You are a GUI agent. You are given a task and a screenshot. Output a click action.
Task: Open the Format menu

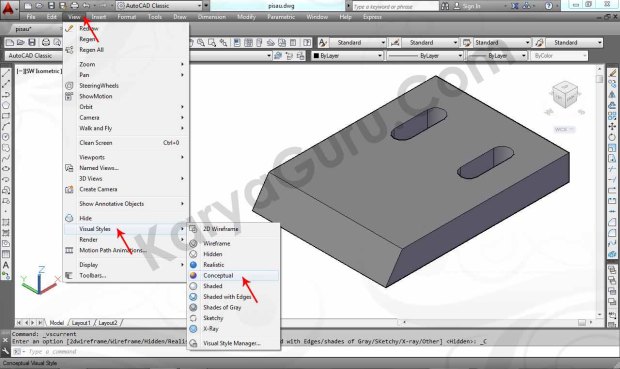click(x=127, y=17)
